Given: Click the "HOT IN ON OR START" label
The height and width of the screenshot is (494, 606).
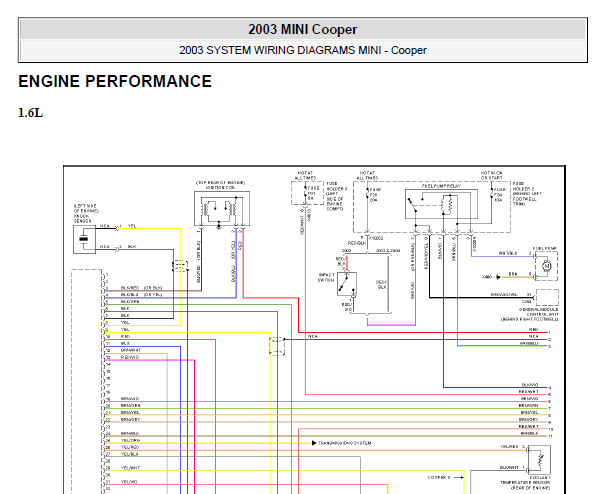Looking at the screenshot, I should (x=491, y=175).
